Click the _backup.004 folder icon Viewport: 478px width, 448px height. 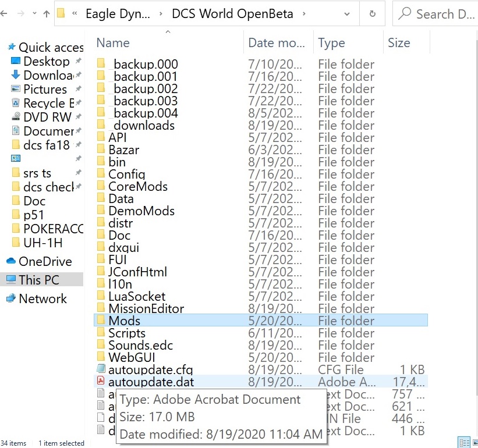(101, 112)
